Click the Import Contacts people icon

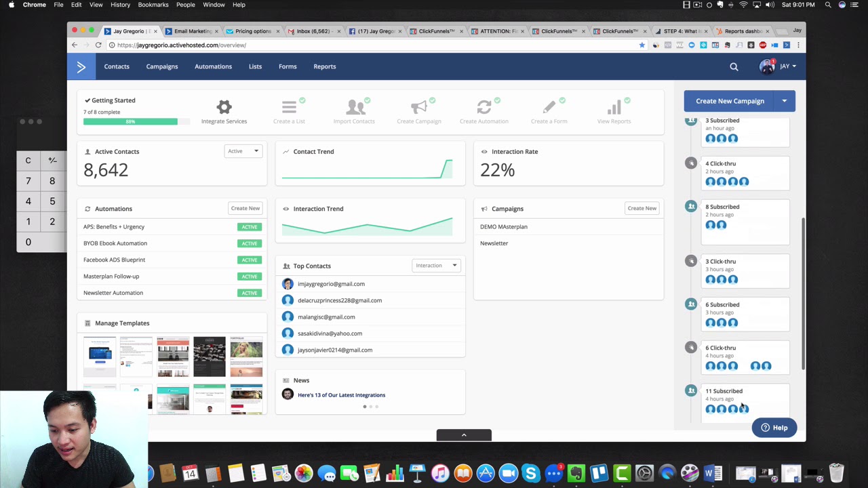(355, 107)
